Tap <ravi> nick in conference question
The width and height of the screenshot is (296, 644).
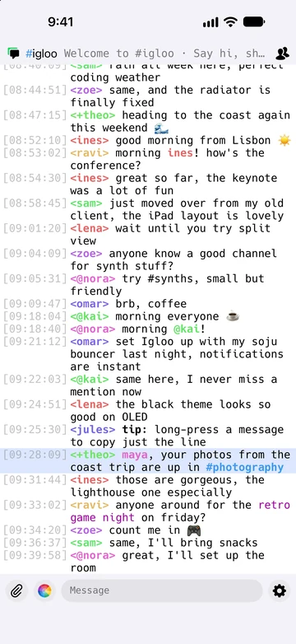click(90, 153)
